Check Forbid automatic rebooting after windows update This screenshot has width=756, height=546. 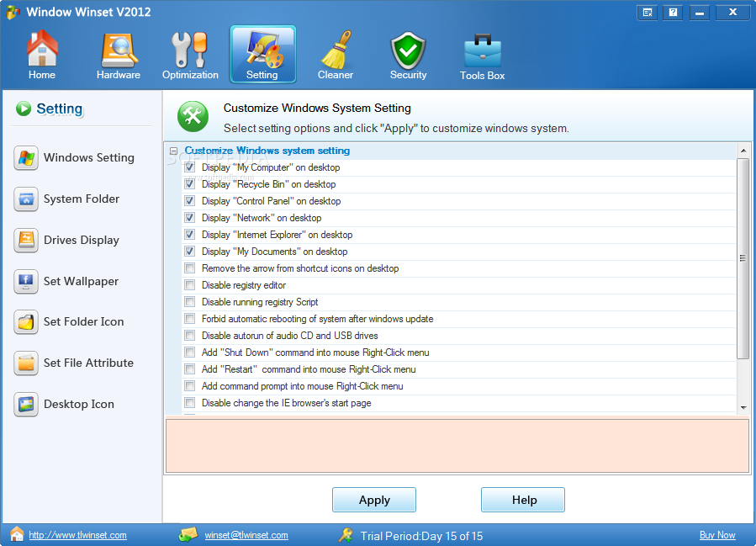[190, 319]
